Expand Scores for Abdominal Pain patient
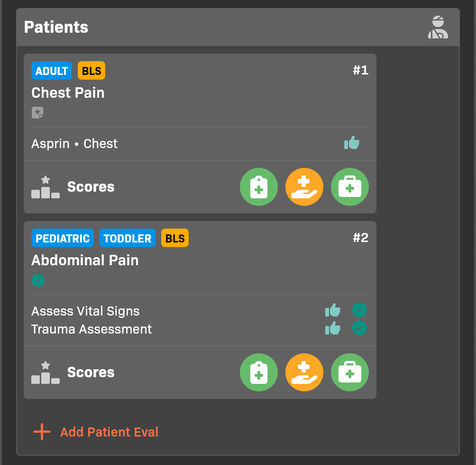This screenshot has width=476, height=465. tap(90, 372)
